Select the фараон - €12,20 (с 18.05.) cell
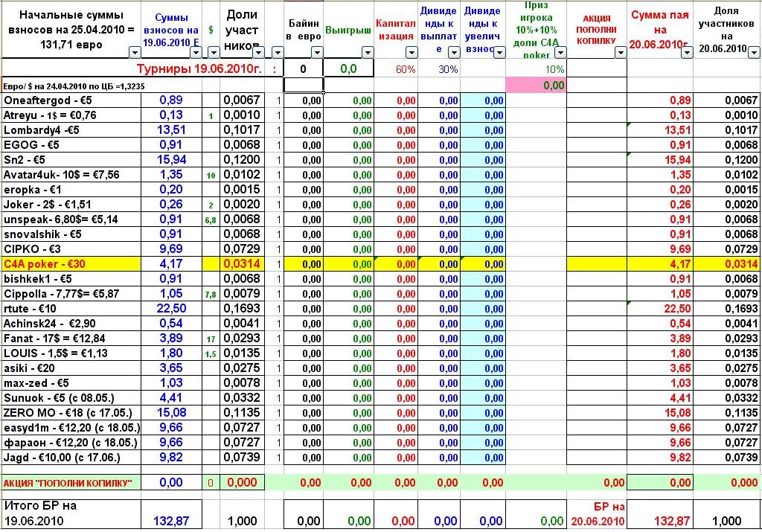The width and height of the screenshot is (762, 532). click(71, 443)
